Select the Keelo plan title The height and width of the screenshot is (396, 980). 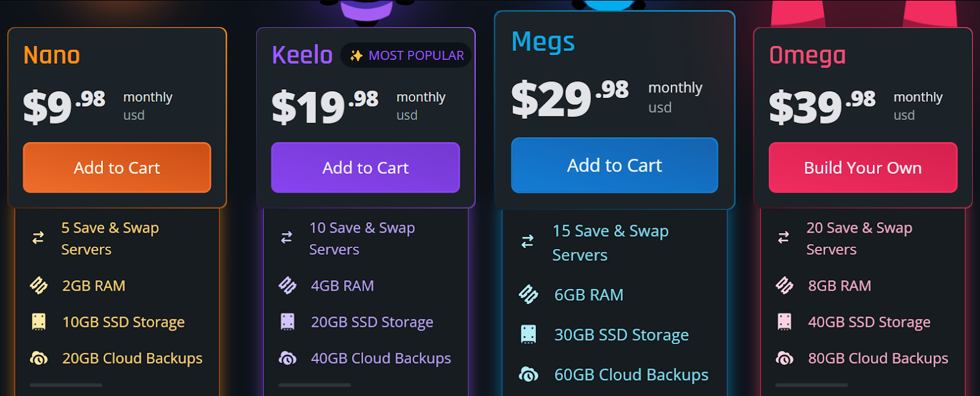[x=302, y=55]
